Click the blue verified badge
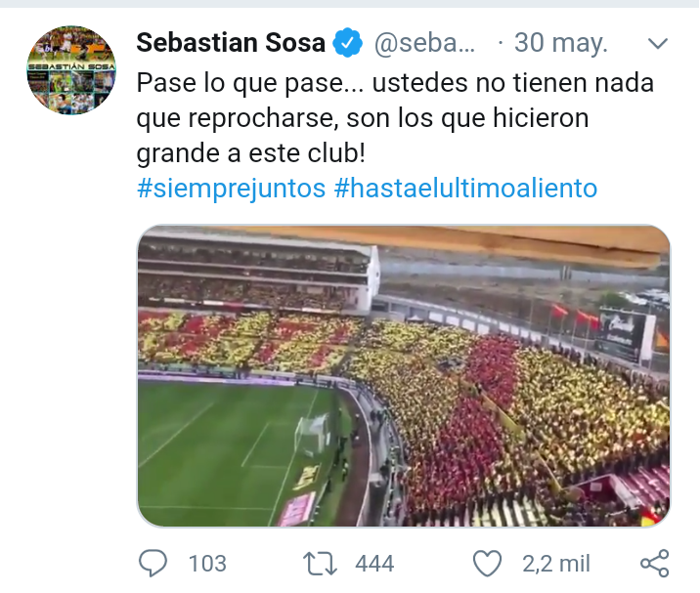 [348, 43]
